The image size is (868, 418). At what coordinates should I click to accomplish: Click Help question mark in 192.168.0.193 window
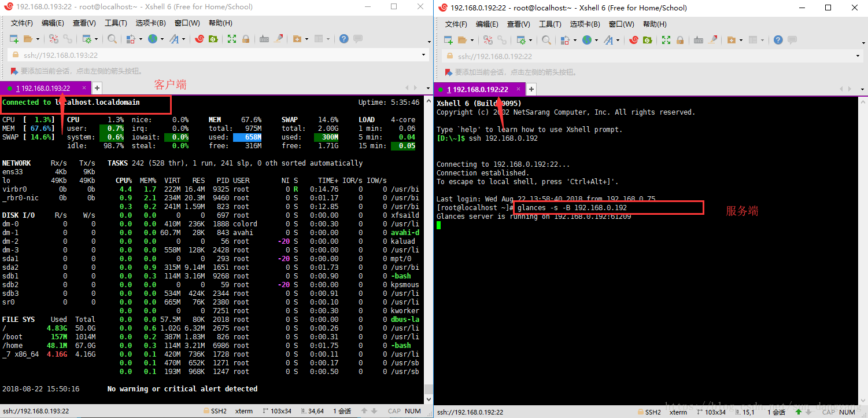click(x=343, y=39)
